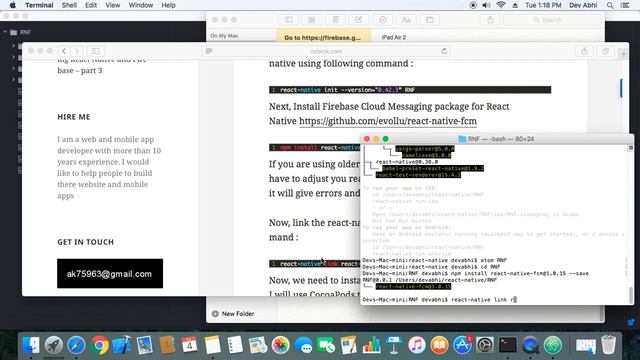
Task: Open a new tab in Safari
Action: [x=623, y=54]
